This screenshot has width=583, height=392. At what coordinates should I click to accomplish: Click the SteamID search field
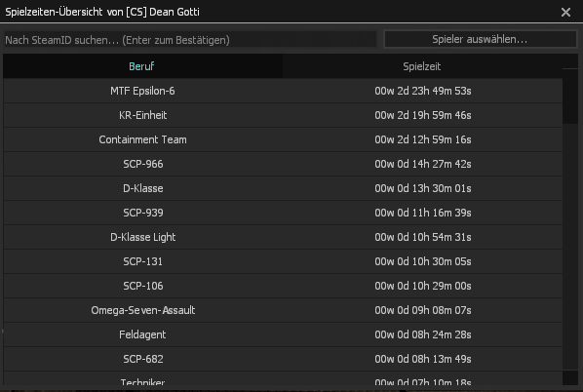[190, 39]
